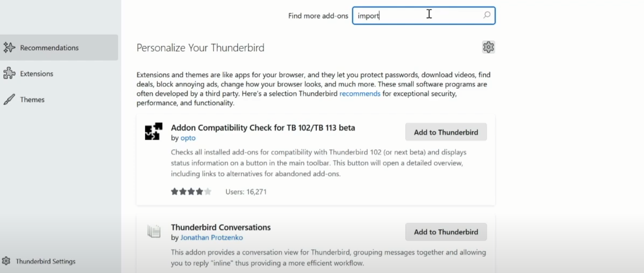The image size is (644, 273).
Task: Click the Addon Compatibility Check title
Action: click(263, 128)
